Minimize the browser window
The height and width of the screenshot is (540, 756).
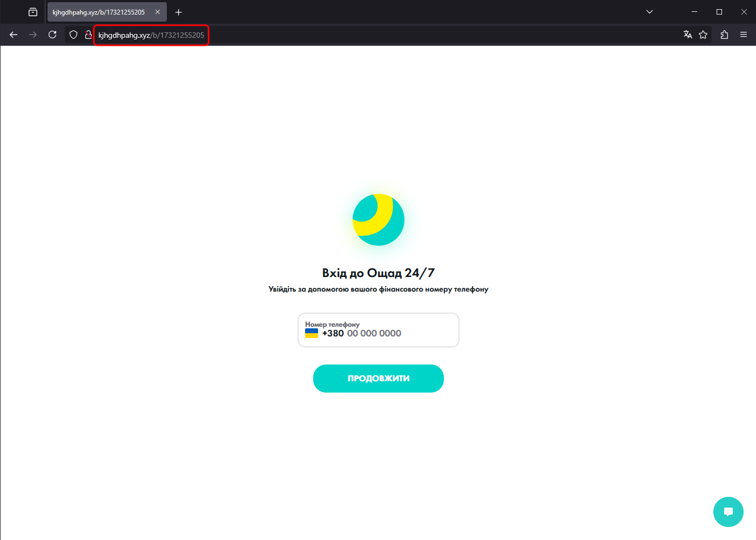(694, 12)
